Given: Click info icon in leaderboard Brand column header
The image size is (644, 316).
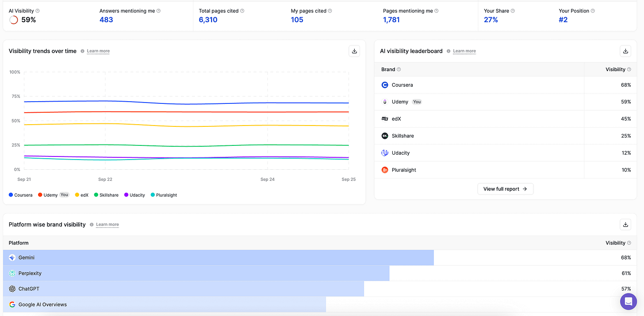Looking at the screenshot, I should tap(399, 69).
